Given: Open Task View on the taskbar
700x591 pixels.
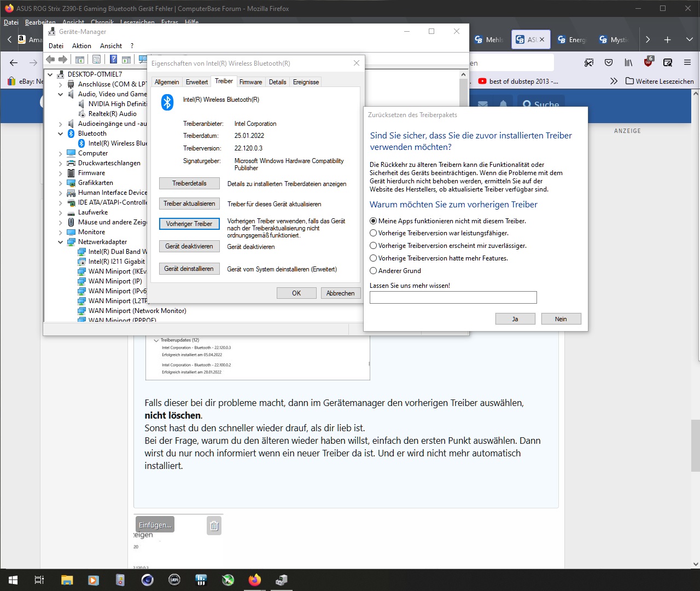Looking at the screenshot, I should point(39,580).
